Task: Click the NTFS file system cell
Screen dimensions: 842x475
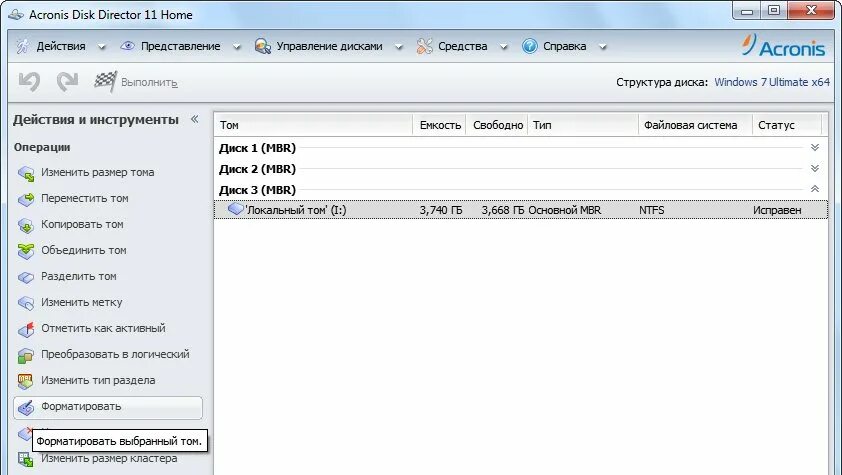Action: 652,210
